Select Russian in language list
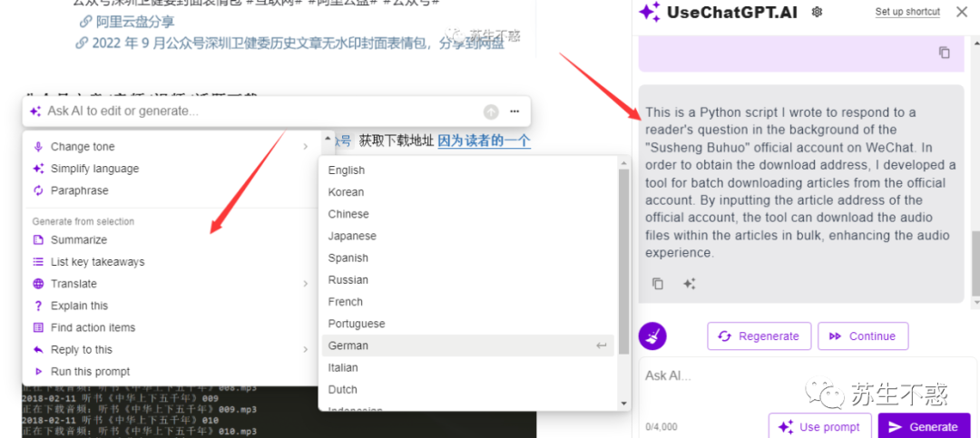The image size is (980, 438). coord(467,280)
